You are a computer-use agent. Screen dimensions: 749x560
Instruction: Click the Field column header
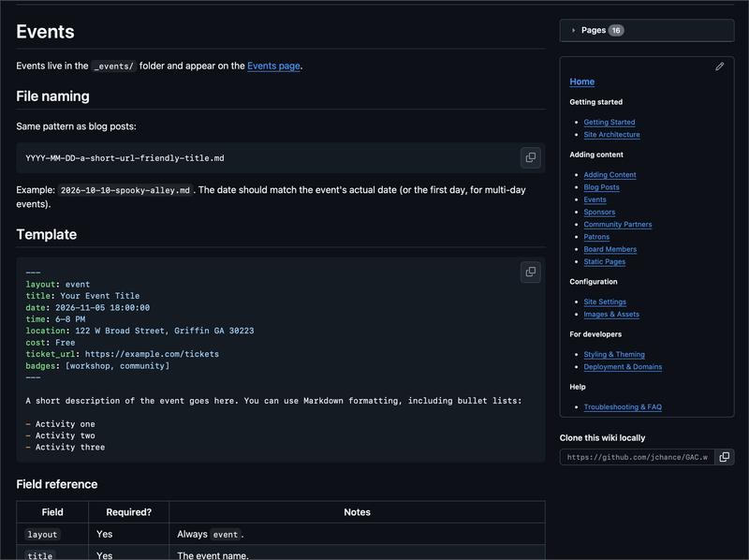52,512
